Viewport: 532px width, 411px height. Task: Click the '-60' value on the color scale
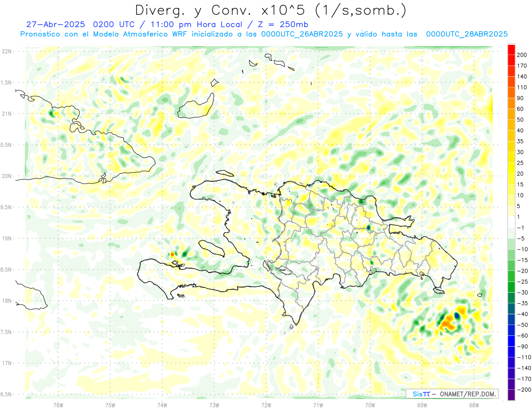click(x=522, y=336)
